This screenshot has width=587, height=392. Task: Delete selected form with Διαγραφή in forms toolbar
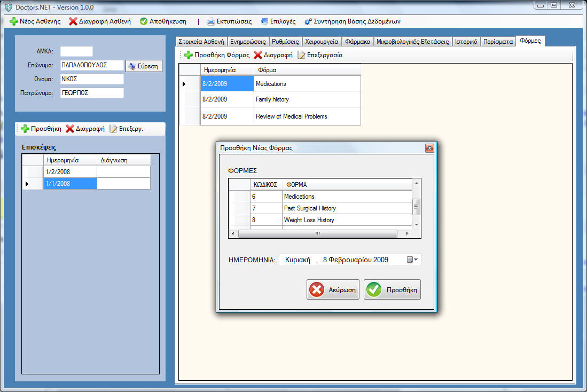272,55
